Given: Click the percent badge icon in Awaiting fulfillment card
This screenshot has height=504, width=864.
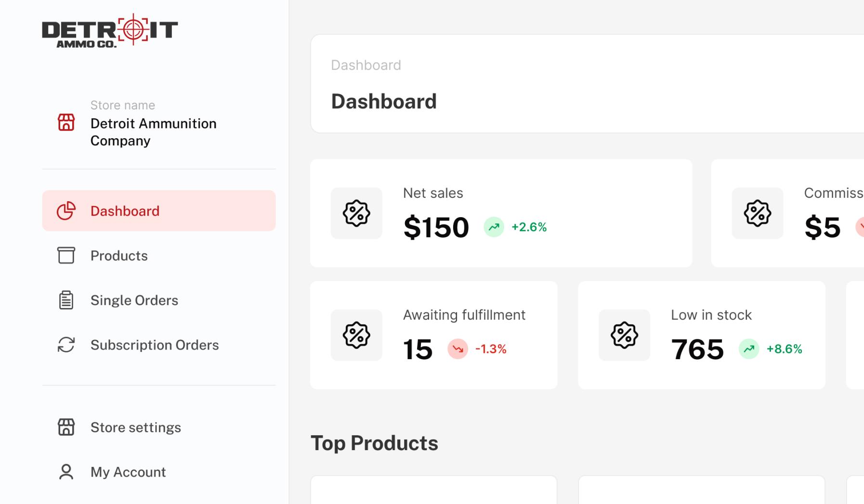Looking at the screenshot, I should click(x=356, y=335).
